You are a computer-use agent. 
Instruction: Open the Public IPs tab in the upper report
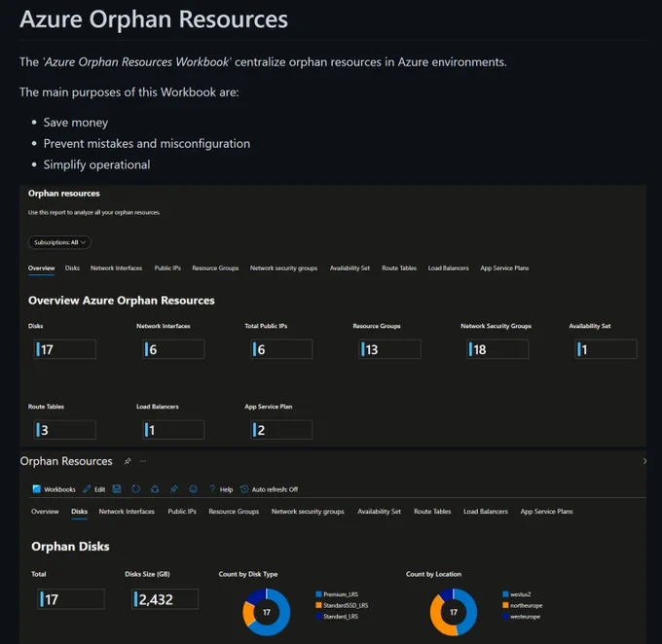coord(167,268)
